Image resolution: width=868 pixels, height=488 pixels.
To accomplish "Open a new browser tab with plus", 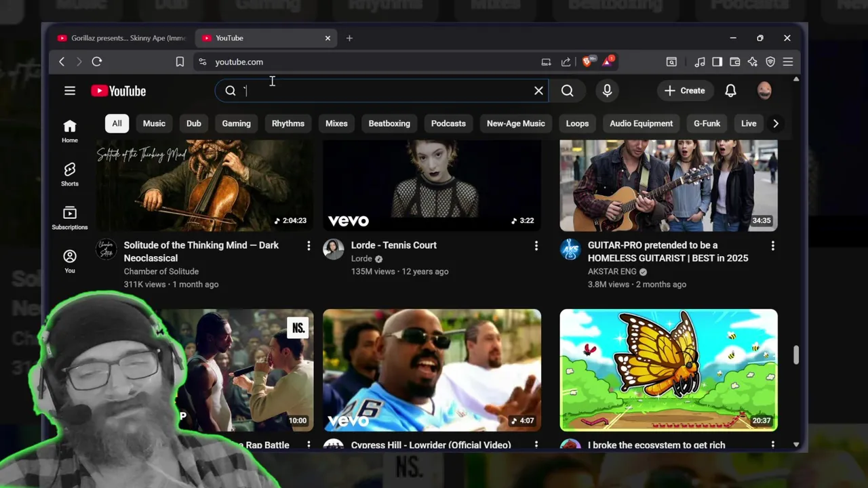I will point(349,38).
